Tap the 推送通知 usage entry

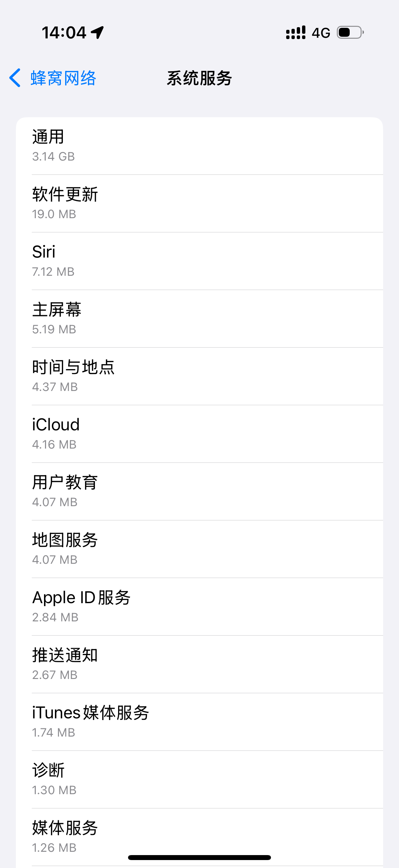click(199, 664)
